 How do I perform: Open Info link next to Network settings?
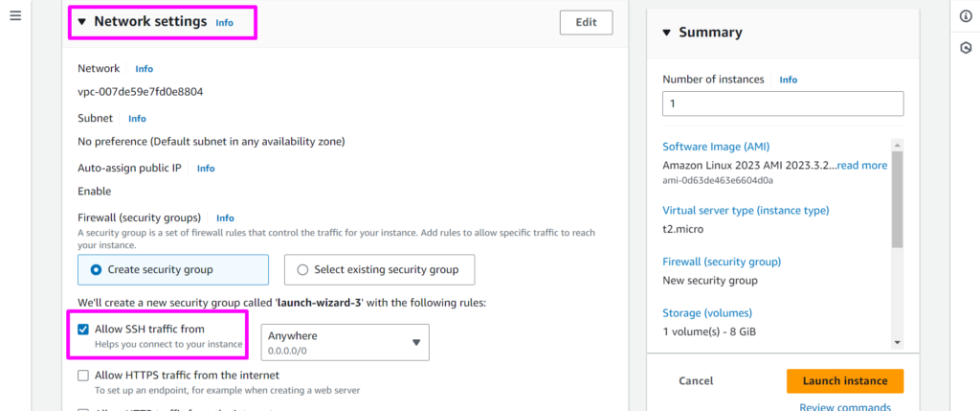pos(224,22)
